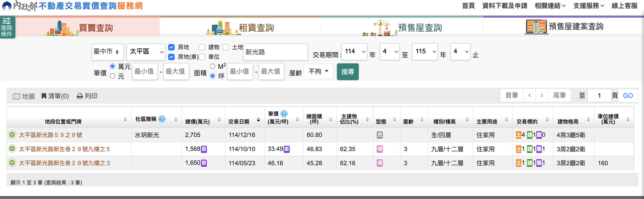
Task: Click the 車 parking icon in 水玥新光 row
Action: click(x=539, y=135)
